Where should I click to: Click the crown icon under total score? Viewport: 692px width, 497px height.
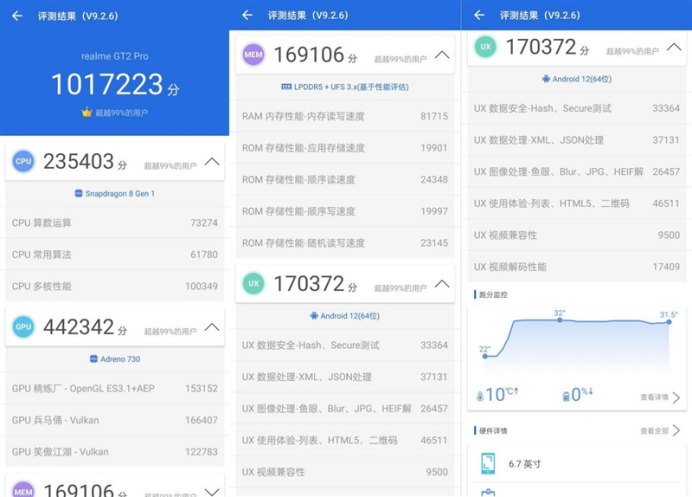click(x=86, y=113)
